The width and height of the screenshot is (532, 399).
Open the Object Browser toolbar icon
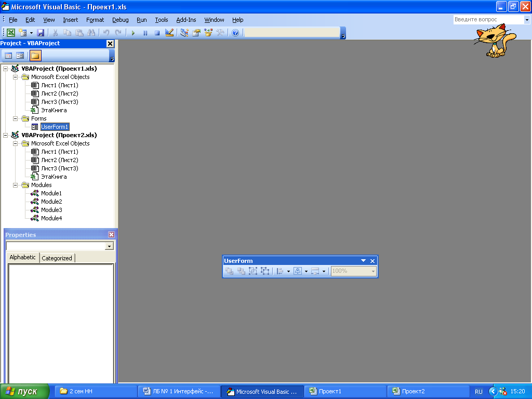pyautogui.click(x=208, y=33)
